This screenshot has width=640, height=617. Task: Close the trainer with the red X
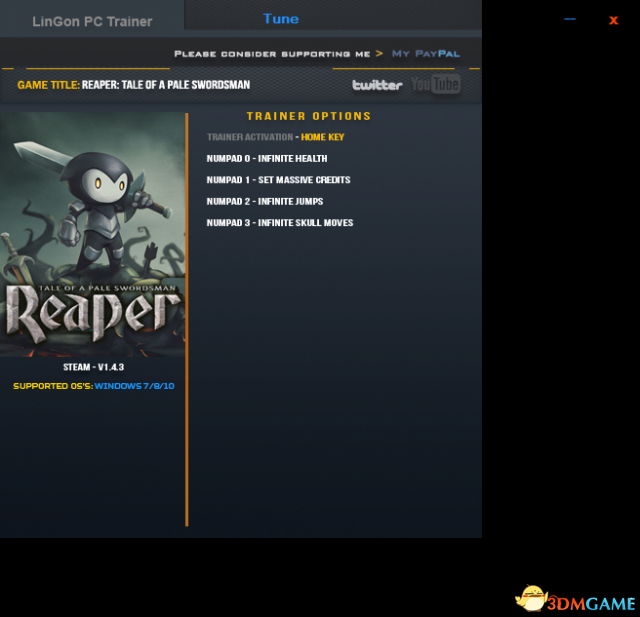coord(613,20)
